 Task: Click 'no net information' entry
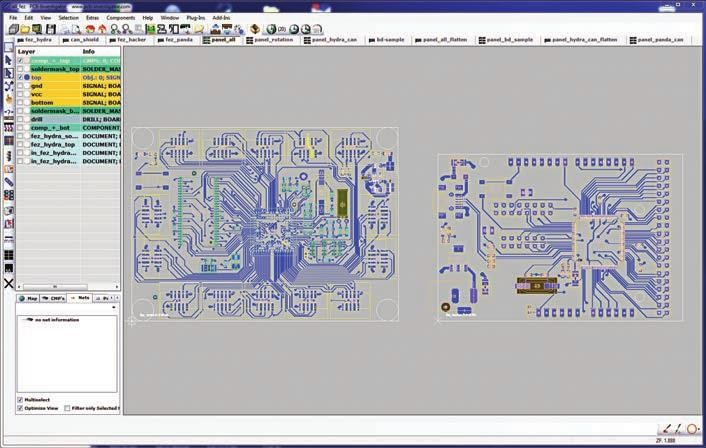pos(57,320)
